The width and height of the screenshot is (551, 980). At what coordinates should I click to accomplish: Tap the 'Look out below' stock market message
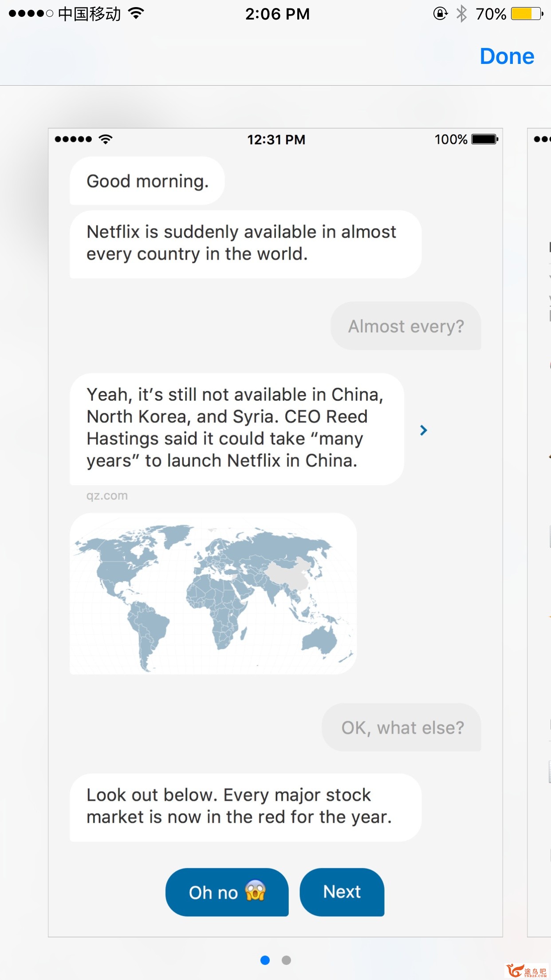tap(246, 807)
